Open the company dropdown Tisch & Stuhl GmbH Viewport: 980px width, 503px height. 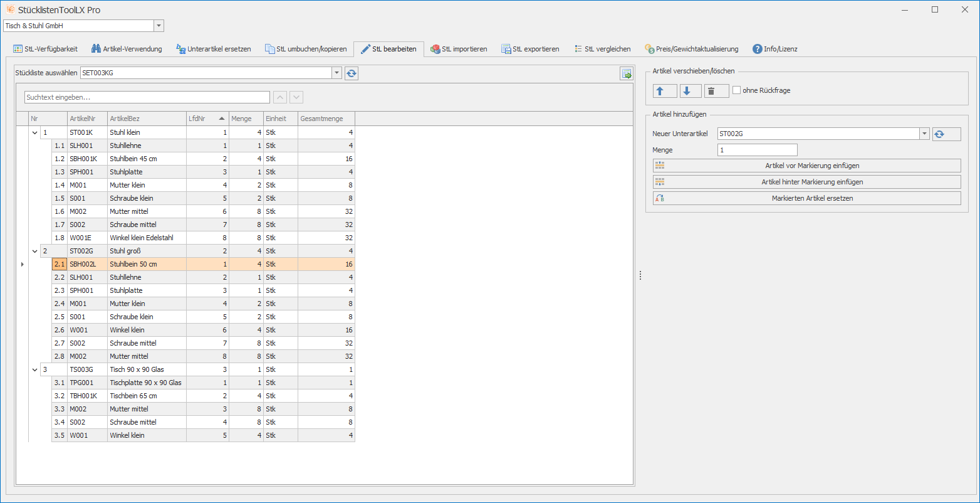tap(159, 26)
